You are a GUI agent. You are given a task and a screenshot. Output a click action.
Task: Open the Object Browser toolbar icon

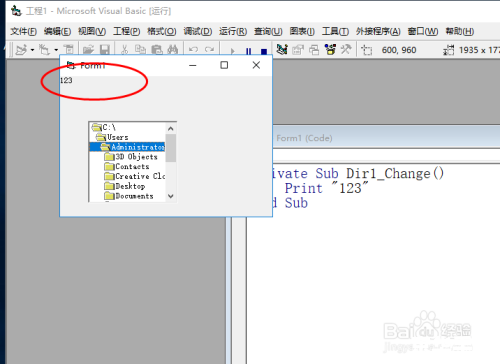click(330, 50)
